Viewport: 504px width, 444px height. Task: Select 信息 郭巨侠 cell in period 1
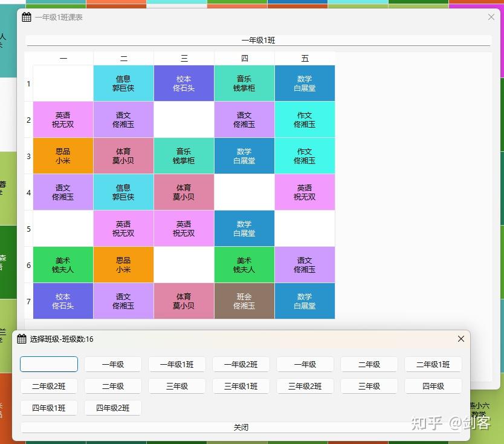coord(123,83)
